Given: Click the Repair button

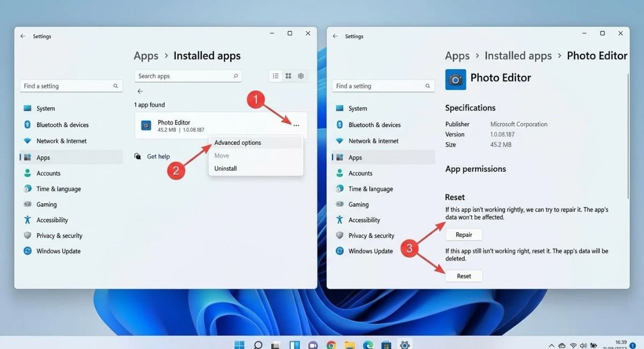Looking at the screenshot, I should (464, 235).
